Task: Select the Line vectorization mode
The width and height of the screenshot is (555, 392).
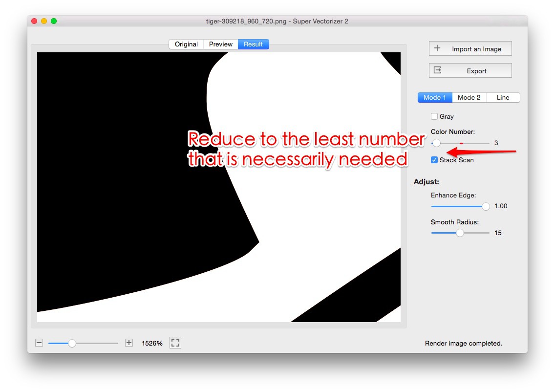Action: [503, 97]
